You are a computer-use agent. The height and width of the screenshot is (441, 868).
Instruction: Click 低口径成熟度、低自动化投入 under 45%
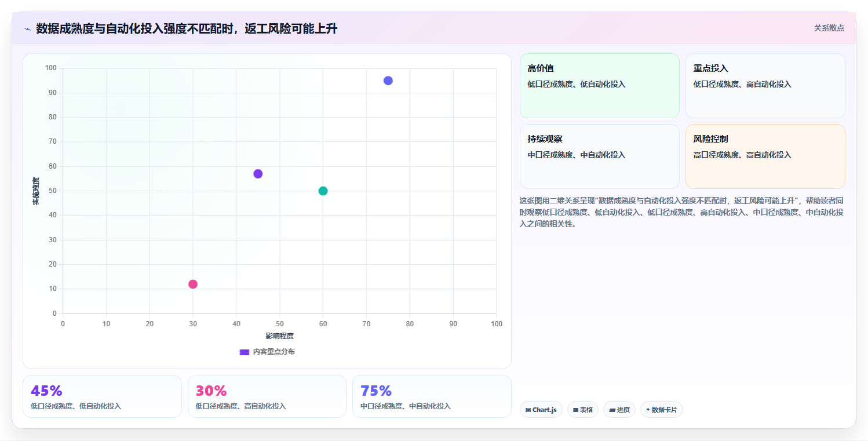coord(76,406)
